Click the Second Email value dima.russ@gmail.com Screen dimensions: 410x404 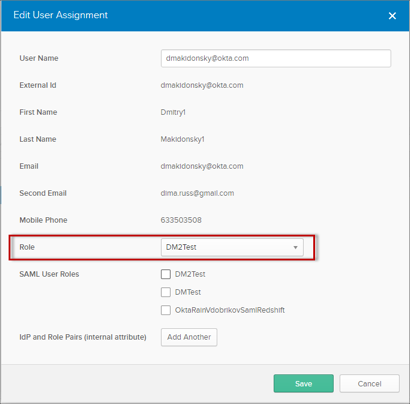point(197,193)
